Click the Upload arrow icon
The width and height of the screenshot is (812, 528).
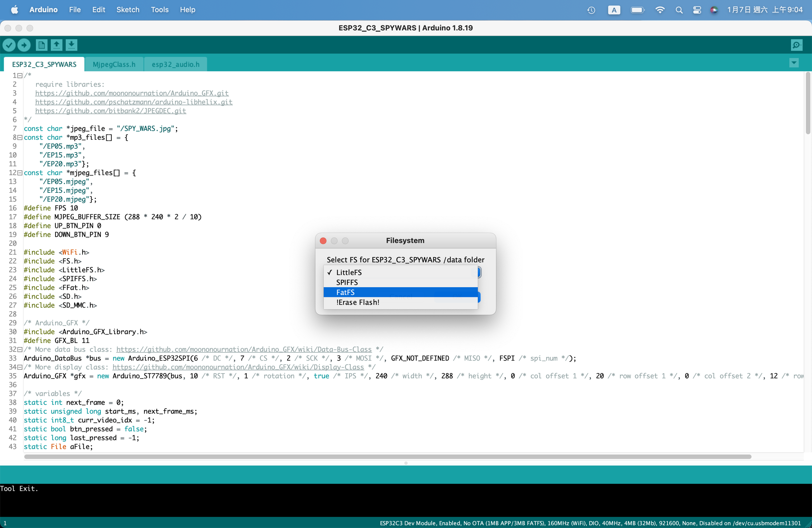pos(24,45)
